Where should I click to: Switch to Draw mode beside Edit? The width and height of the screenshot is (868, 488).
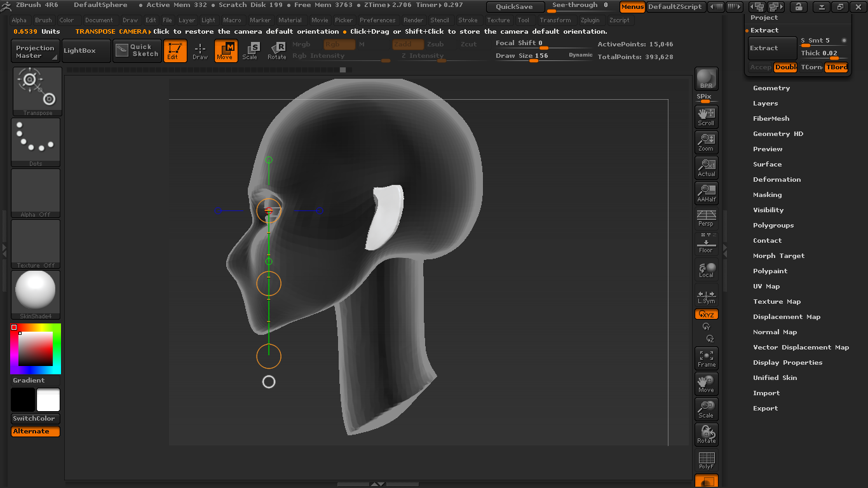pyautogui.click(x=200, y=51)
